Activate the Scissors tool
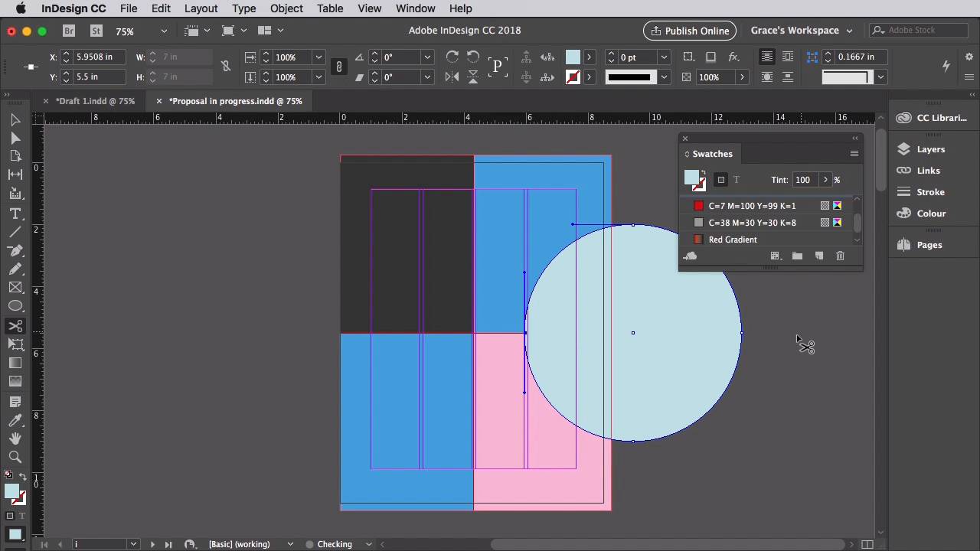 (x=15, y=326)
